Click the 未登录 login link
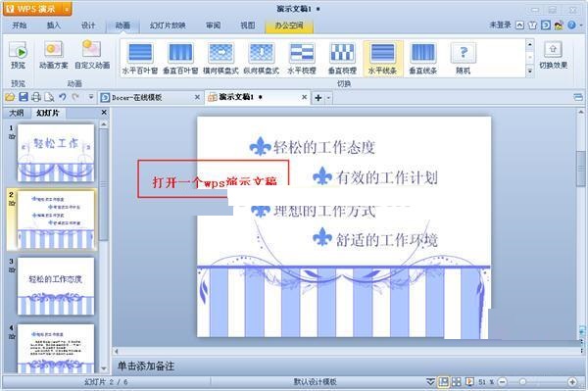The width and height of the screenshot is (588, 391). click(501, 24)
